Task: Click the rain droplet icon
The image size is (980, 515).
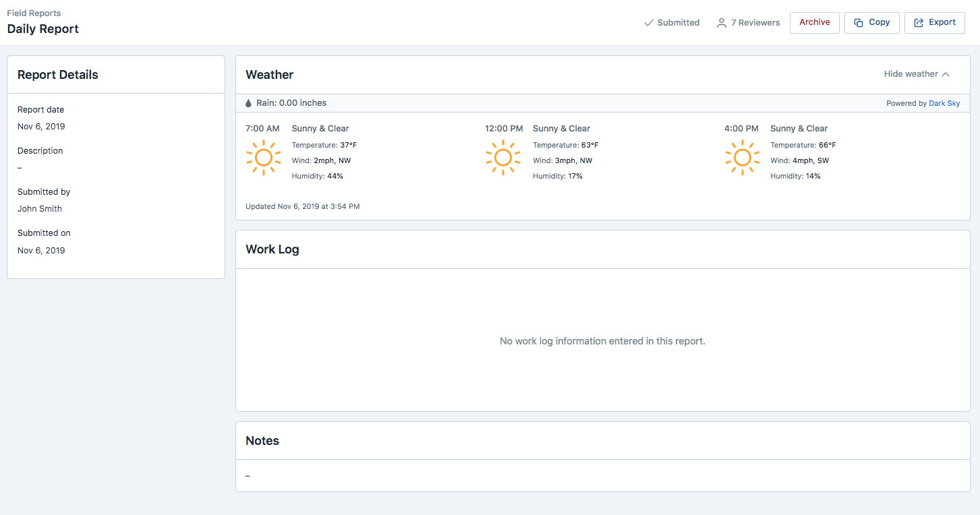Action: tap(248, 103)
